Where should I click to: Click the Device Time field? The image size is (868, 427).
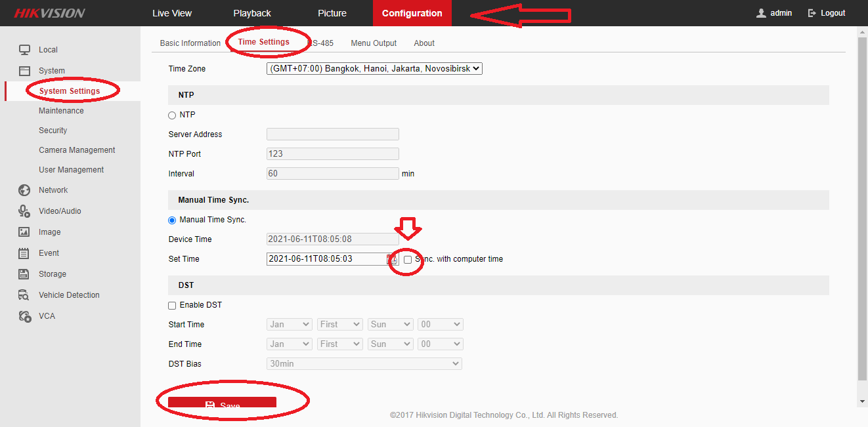(333, 239)
